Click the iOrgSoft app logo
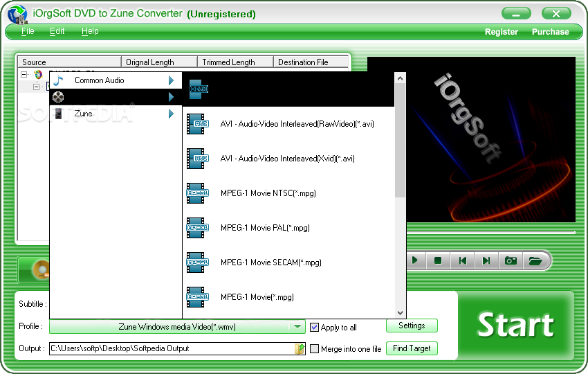The height and width of the screenshot is (374, 588). [17, 15]
